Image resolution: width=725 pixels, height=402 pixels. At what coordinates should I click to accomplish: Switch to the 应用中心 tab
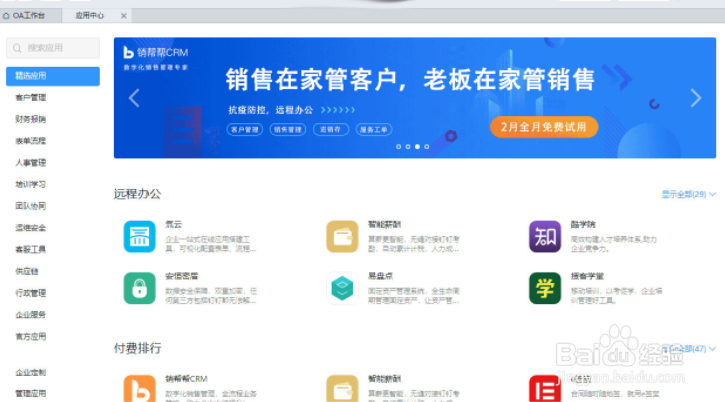(x=97, y=16)
